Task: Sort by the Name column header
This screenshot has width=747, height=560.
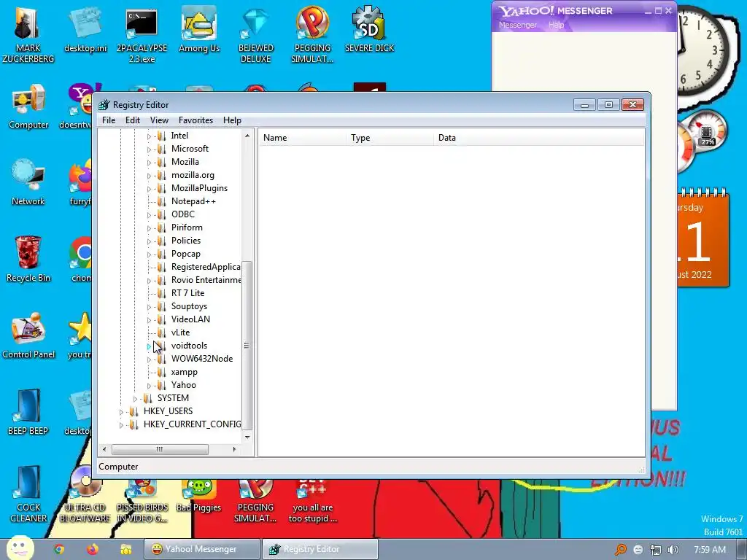Action: tap(303, 138)
